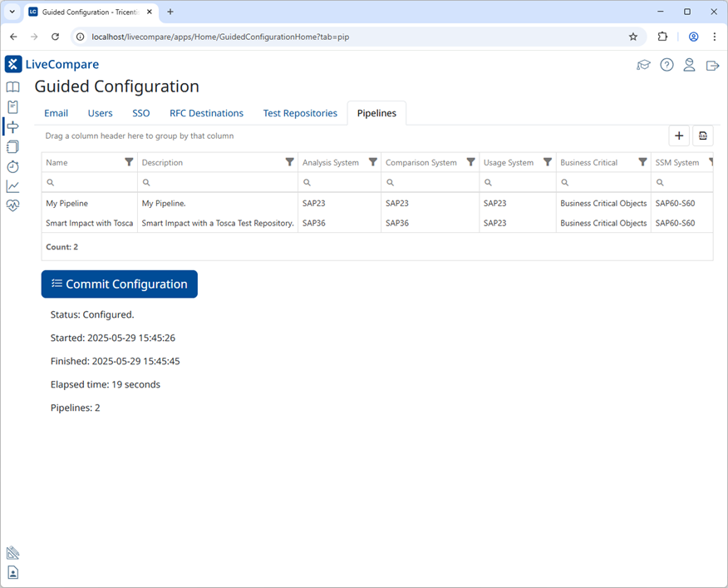
Task: Open filter for the Name column
Action: 129,162
